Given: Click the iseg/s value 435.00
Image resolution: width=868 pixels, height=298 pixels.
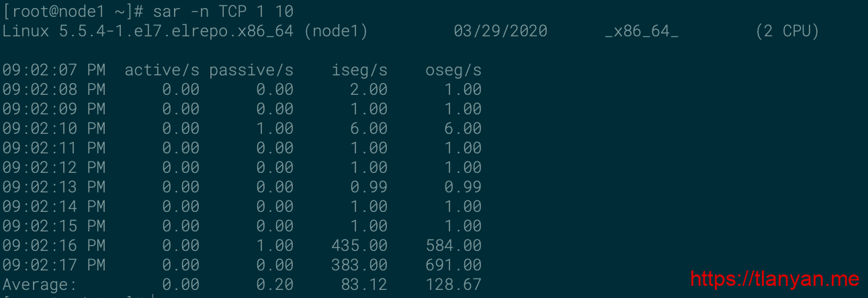Looking at the screenshot, I should [359, 246].
